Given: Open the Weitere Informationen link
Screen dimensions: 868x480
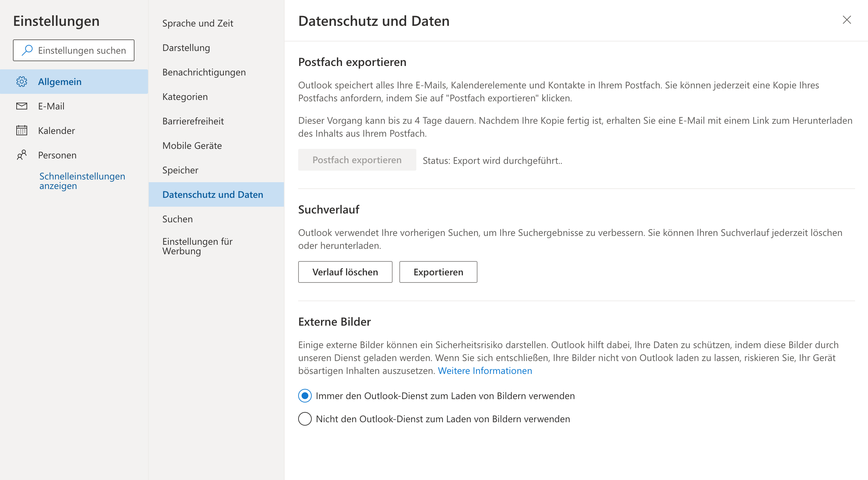Looking at the screenshot, I should (485, 371).
